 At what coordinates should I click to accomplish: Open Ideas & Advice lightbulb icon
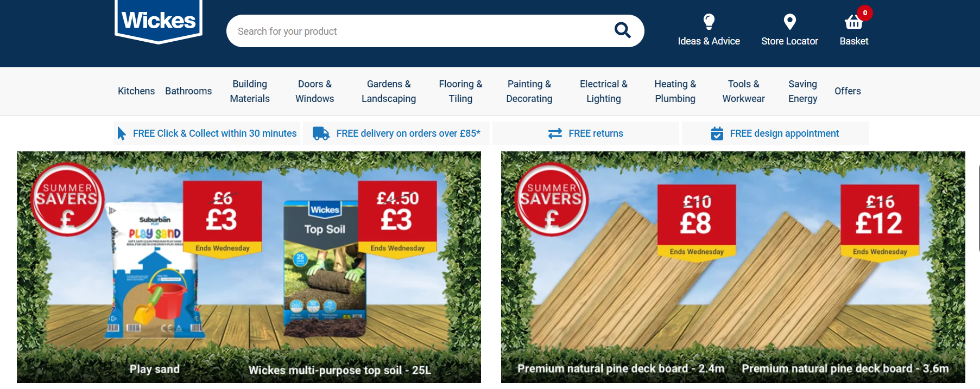click(x=709, y=22)
